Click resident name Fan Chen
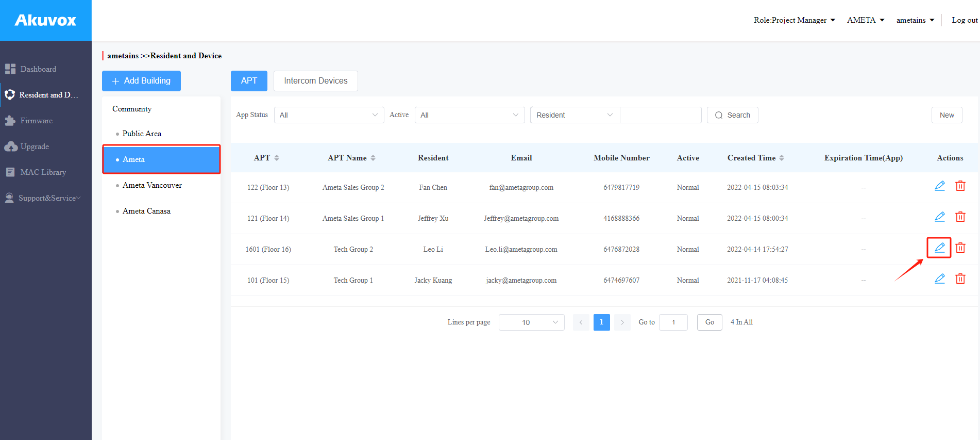 tap(433, 188)
